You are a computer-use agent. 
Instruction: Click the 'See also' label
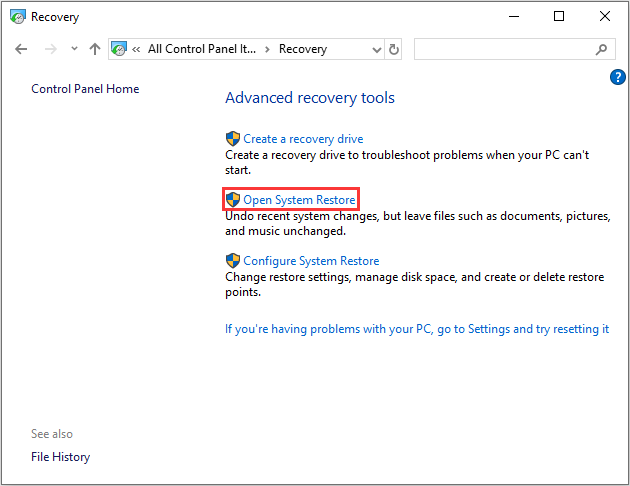click(x=52, y=434)
